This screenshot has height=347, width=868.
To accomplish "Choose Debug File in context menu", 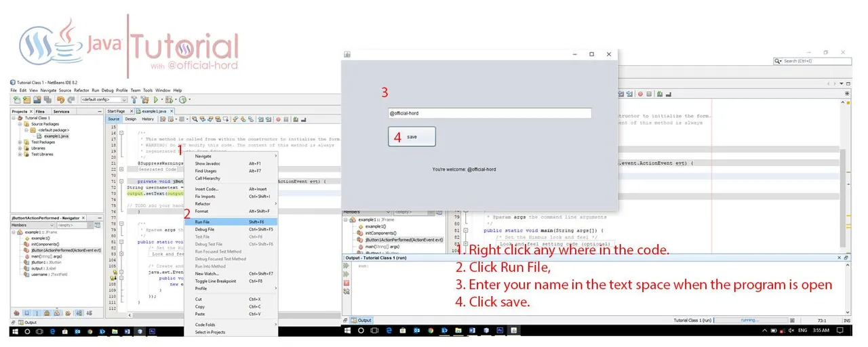I will [x=231, y=229].
